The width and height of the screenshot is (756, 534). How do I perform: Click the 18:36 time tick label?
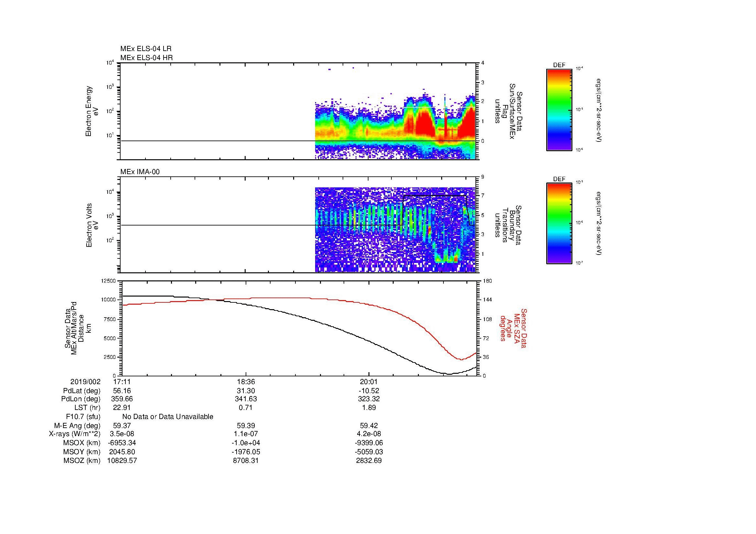tap(246, 382)
